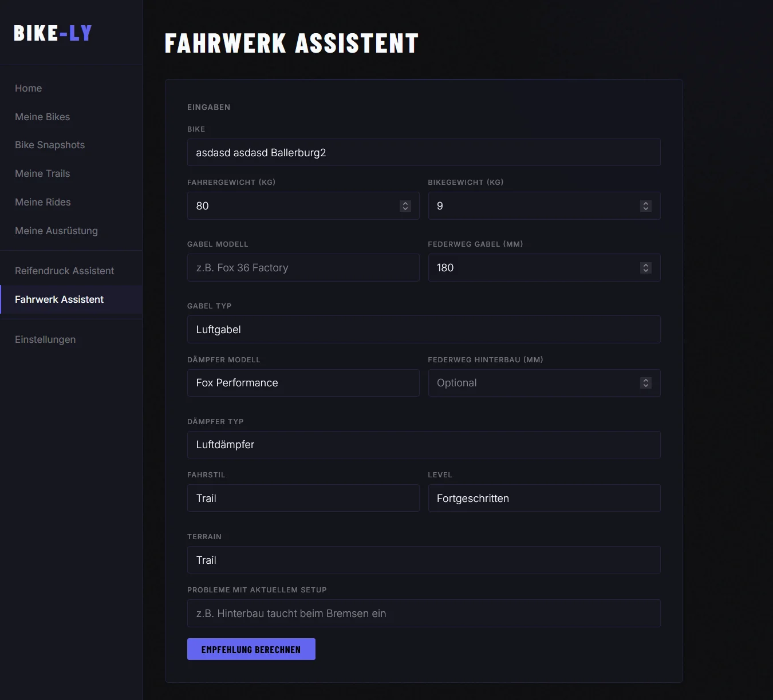The image size is (773, 700).
Task: Select the Fahrstil dropdown
Action: pyautogui.click(x=303, y=499)
